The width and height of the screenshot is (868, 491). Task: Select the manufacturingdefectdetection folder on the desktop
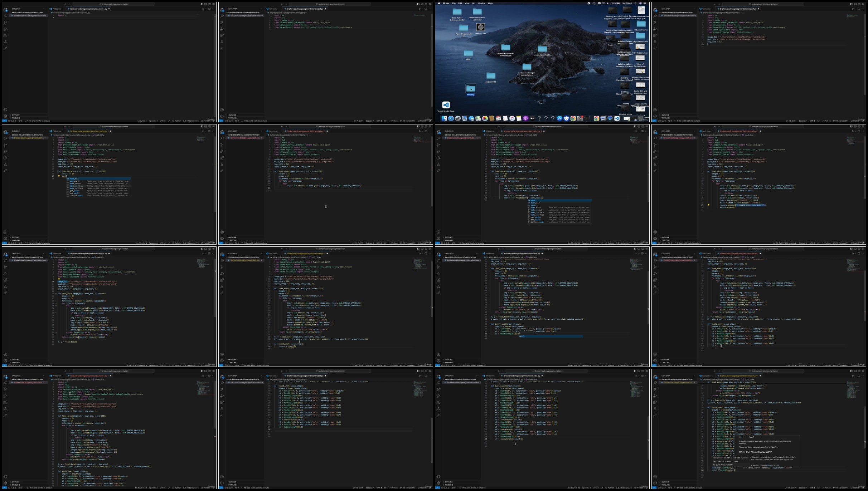point(505,47)
